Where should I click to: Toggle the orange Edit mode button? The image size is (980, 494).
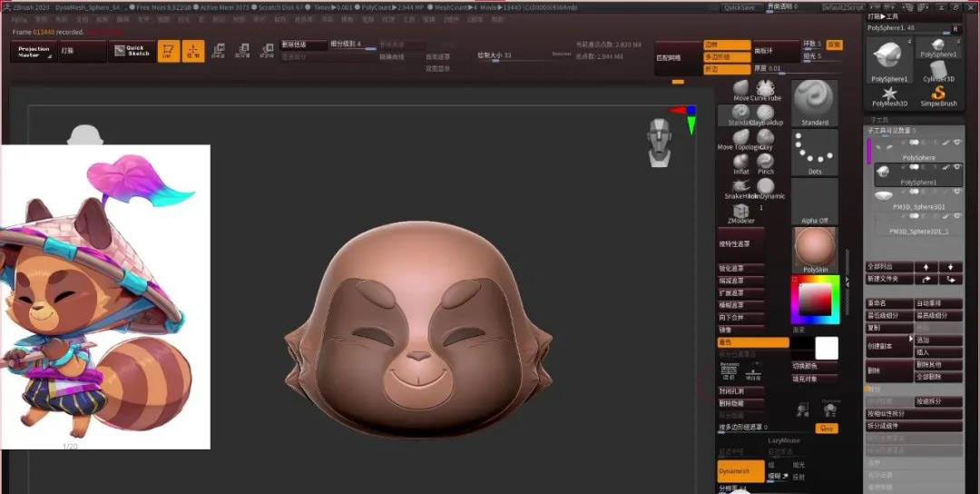click(x=168, y=51)
